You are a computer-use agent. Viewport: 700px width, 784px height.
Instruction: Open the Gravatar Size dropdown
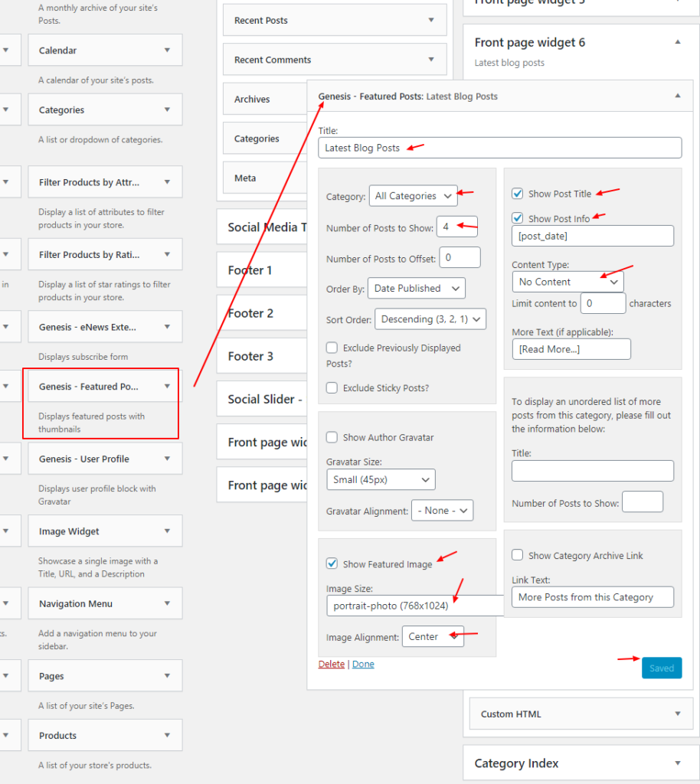381,479
